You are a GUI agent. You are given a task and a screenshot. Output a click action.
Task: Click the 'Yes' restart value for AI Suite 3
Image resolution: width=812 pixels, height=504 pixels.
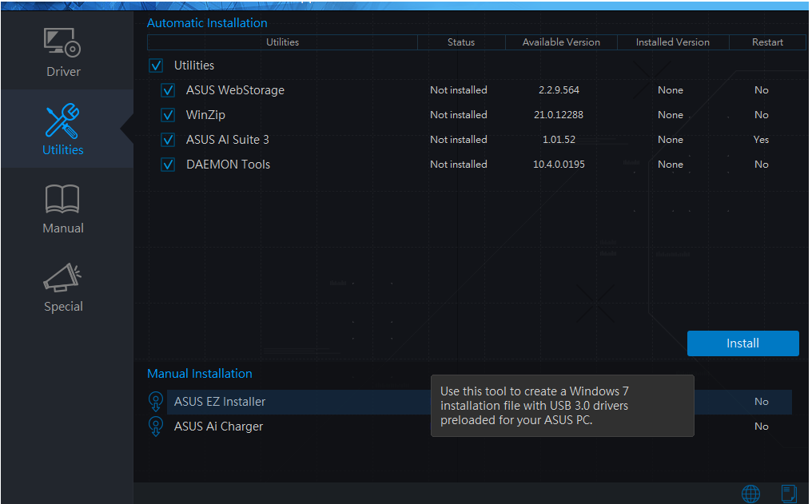[761, 140]
